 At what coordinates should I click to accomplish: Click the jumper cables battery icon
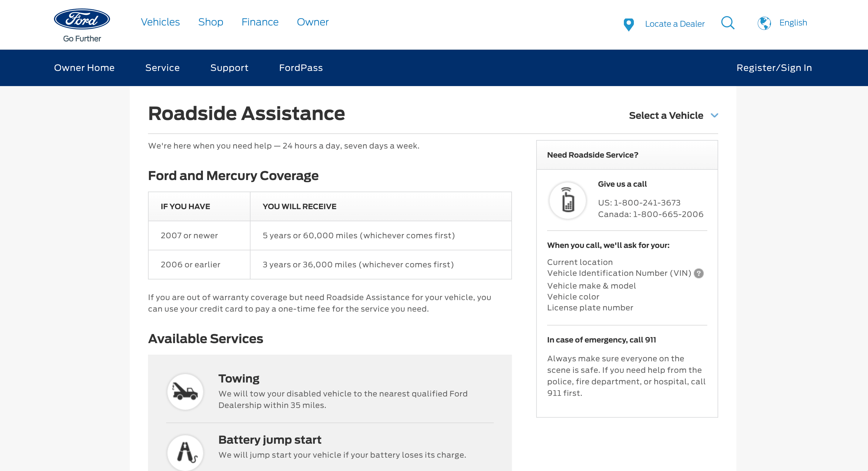point(185,452)
